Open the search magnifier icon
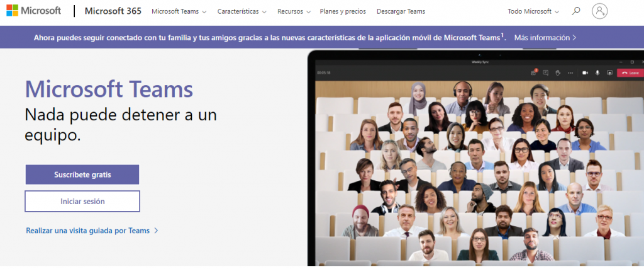 coord(576,11)
